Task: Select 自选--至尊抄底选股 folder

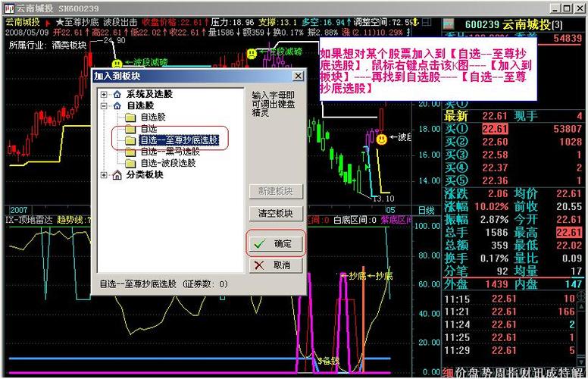Action: (x=179, y=140)
